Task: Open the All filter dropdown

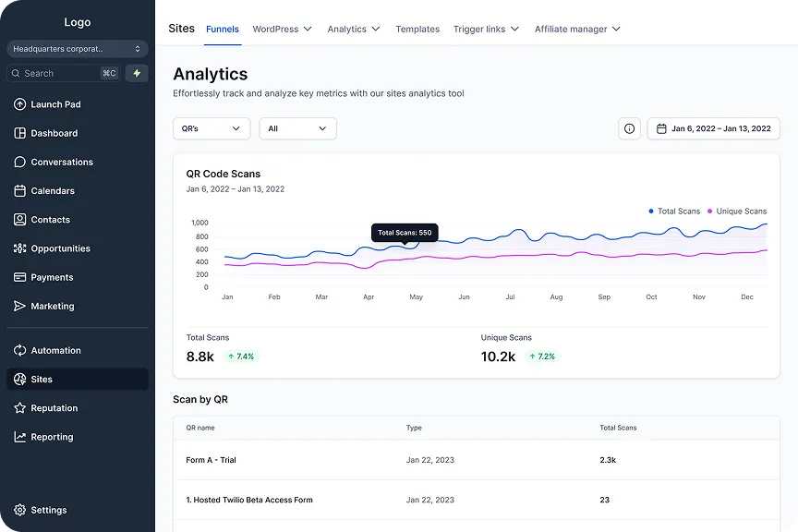Action: [x=297, y=128]
